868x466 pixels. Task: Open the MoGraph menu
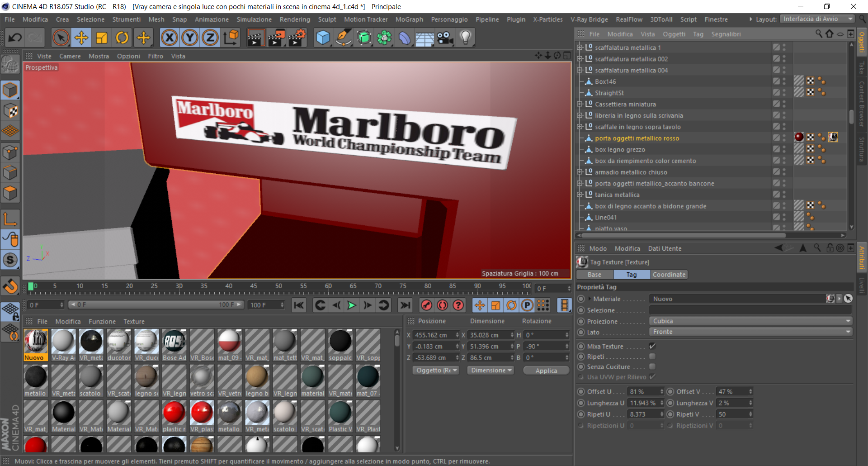409,19
